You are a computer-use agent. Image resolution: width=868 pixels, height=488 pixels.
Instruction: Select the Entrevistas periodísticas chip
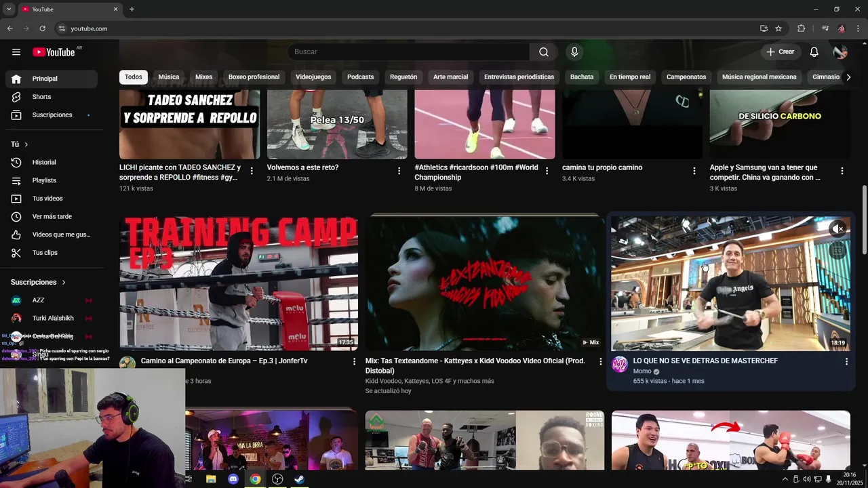pos(519,77)
